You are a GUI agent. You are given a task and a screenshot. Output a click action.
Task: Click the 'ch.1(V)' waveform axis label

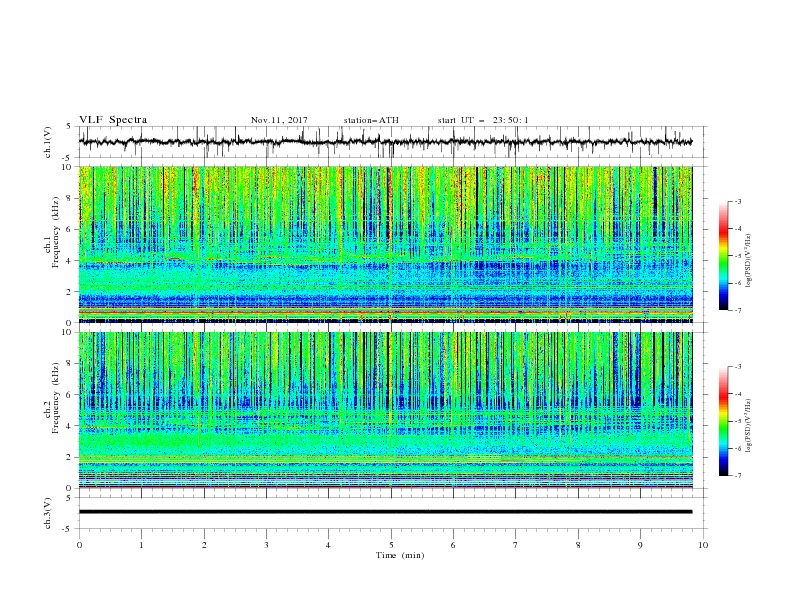(x=48, y=142)
